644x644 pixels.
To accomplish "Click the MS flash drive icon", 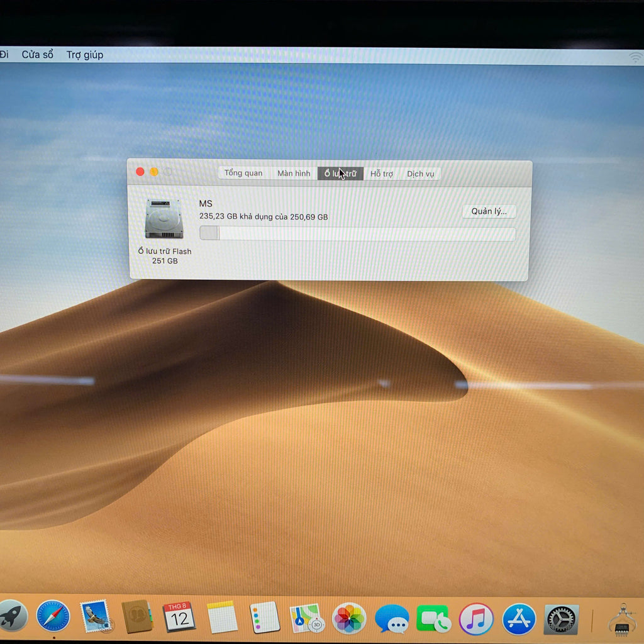I will click(x=164, y=218).
